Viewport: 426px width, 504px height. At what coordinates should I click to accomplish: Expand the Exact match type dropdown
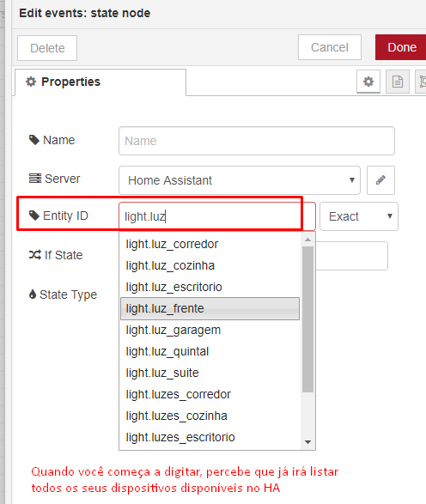(x=359, y=216)
